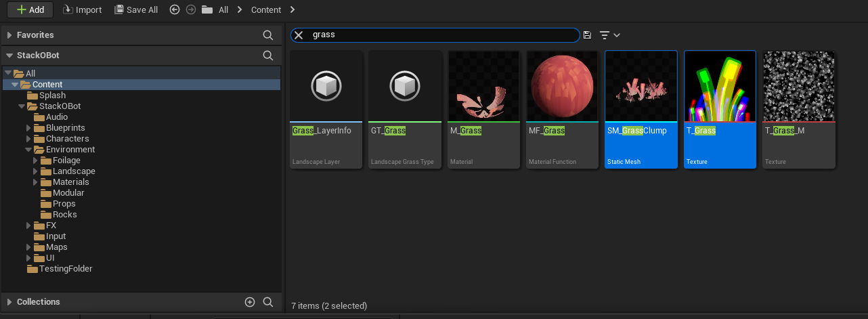Screen dimensions: 868x319
Task: Click the Maps folder name
Action: tap(57, 247)
